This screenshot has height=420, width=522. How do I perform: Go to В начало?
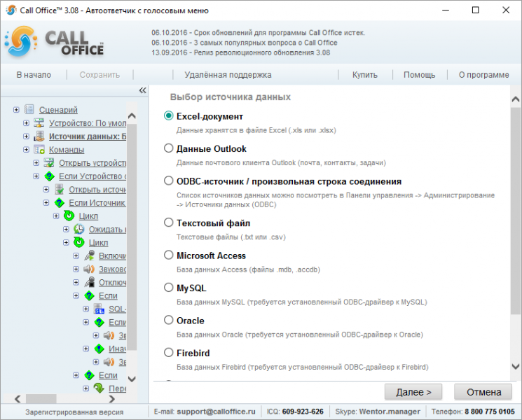click(x=34, y=75)
